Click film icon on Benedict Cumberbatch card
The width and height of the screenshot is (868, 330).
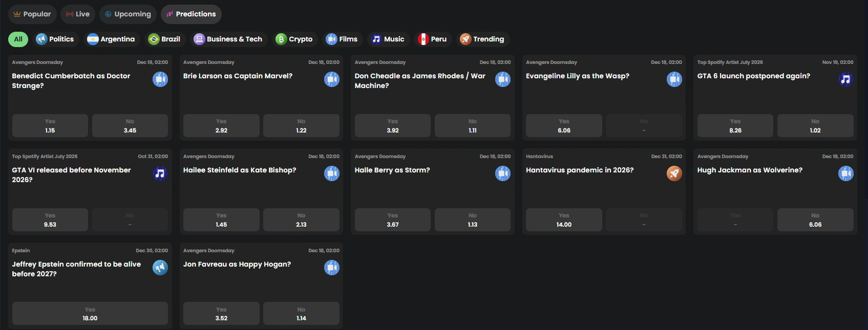click(160, 79)
